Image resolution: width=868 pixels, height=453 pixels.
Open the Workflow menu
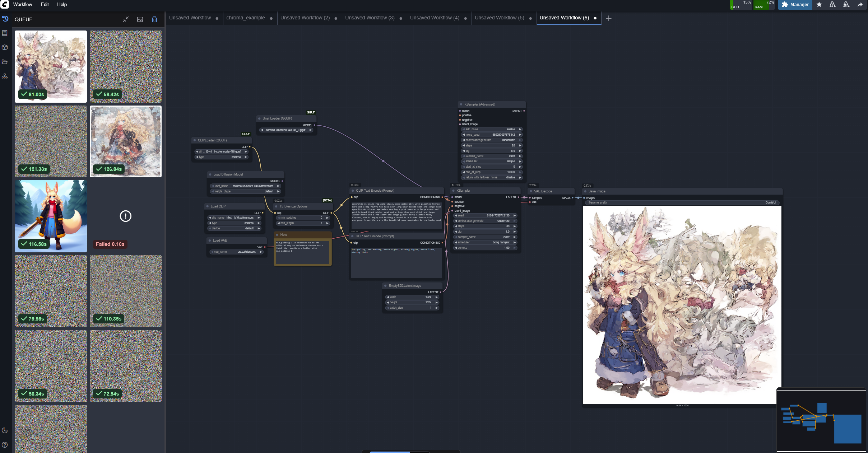coord(23,5)
